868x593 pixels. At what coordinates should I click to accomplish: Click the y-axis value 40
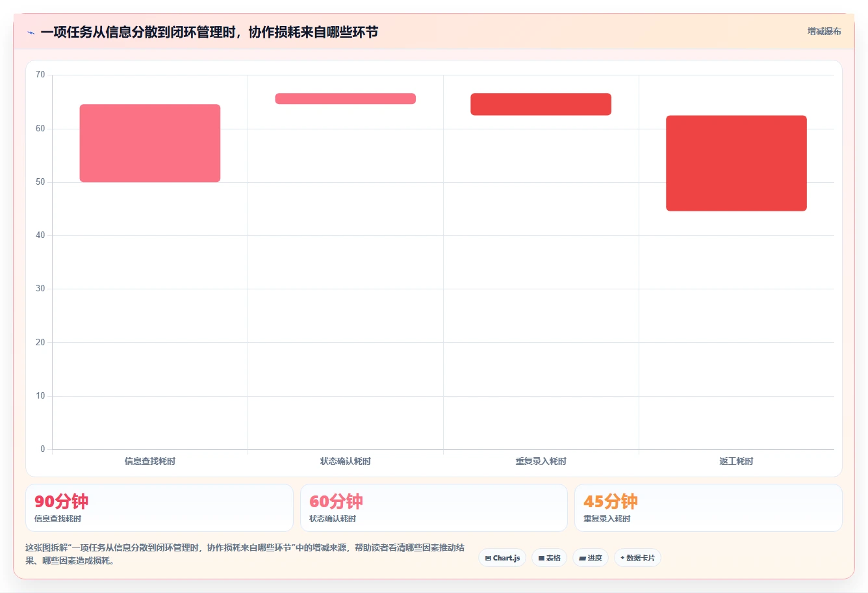click(40, 235)
